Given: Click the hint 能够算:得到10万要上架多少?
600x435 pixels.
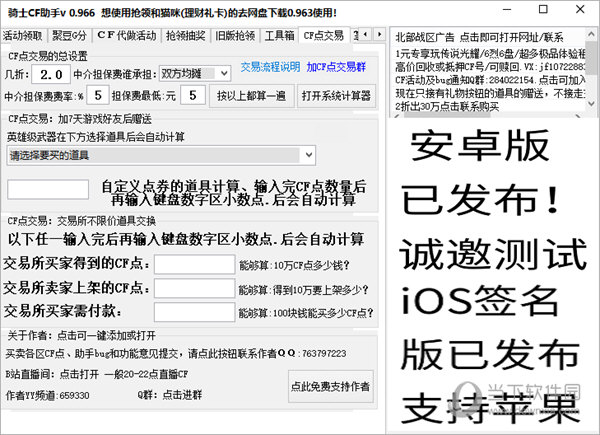Looking at the screenshot, I should (303, 290).
